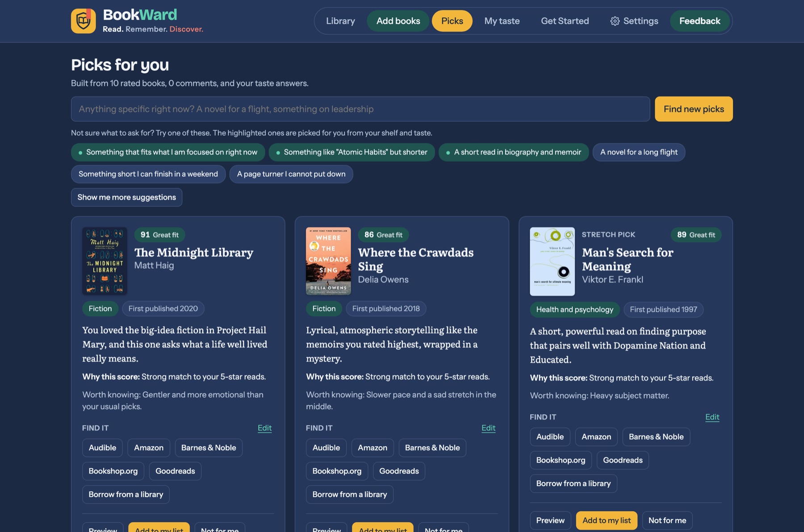Choose 'Something like Atomic Habits but shorter' chip
Image resolution: width=804 pixels, height=532 pixels.
tap(352, 152)
